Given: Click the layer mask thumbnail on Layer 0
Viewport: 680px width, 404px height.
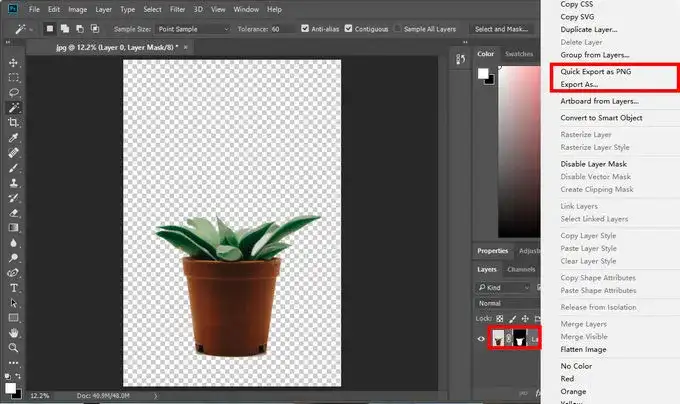Looking at the screenshot, I should [522, 340].
